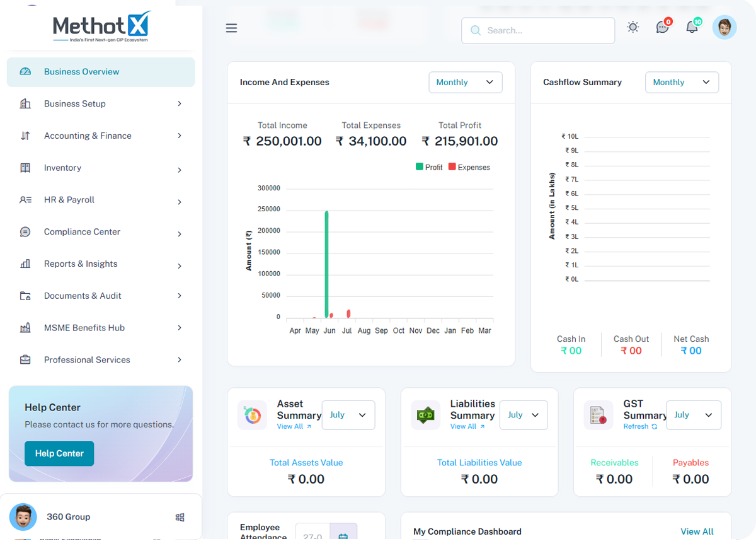756x541 pixels.
Task: Open Income And Expenses Monthly dropdown
Action: pyautogui.click(x=466, y=83)
